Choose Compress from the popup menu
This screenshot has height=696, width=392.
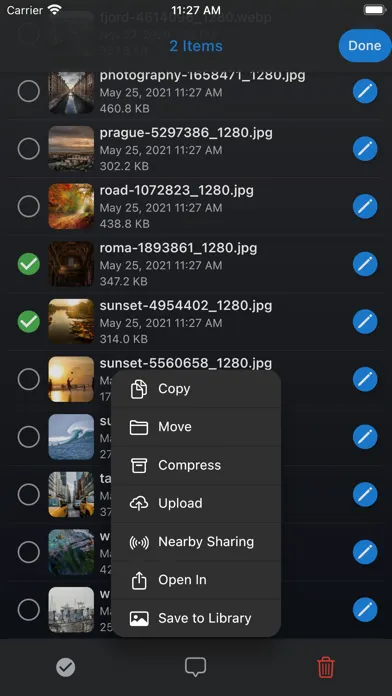pyautogui.click(x=196, y=465)
